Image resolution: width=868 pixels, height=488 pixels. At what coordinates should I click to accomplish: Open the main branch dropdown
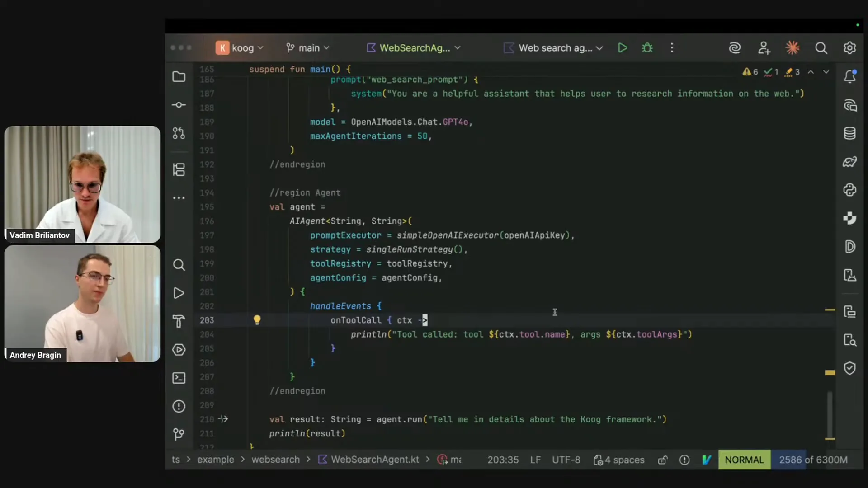tap(308, 48)
